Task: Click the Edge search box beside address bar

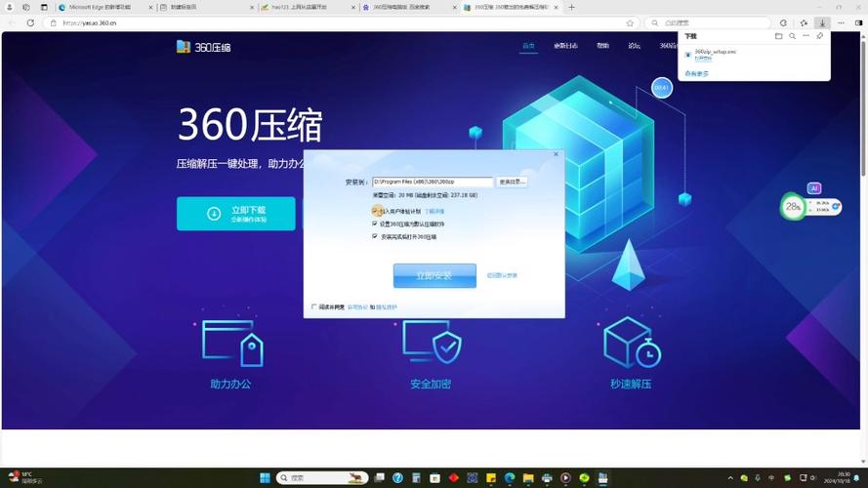Action: tap(708, 22)
